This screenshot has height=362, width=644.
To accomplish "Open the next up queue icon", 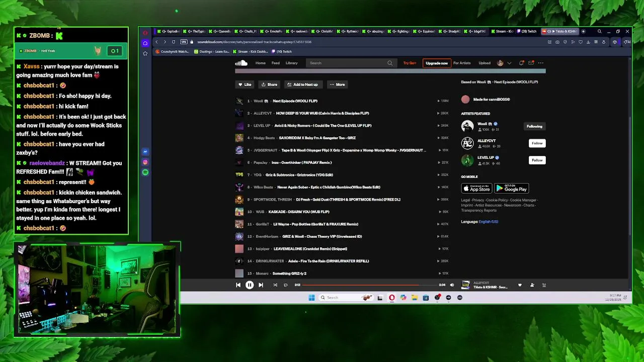I will click(x=544, y=285).
